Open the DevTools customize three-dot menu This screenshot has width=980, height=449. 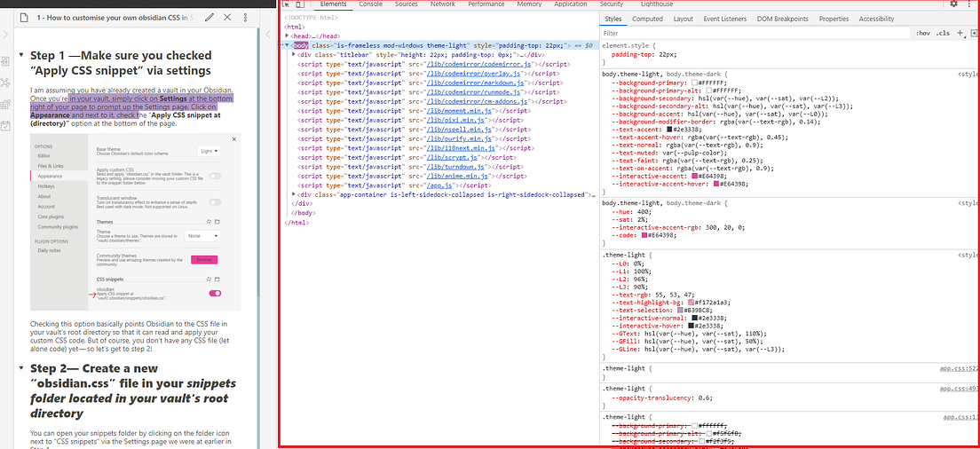point(968,4)
